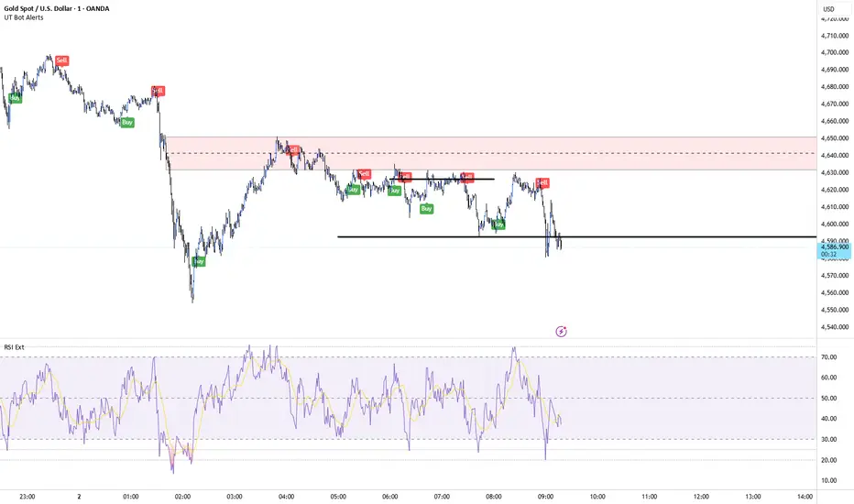Select the most recent Sell signal near 09:00

tap(542, 183)
